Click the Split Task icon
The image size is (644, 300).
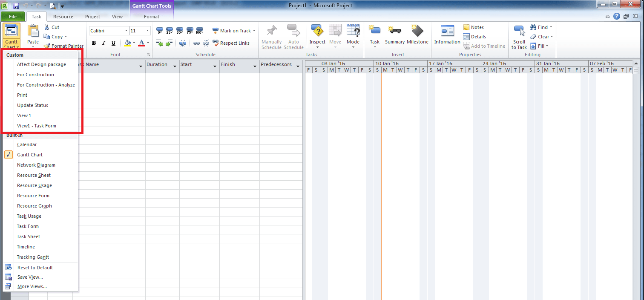coord(183,43)
